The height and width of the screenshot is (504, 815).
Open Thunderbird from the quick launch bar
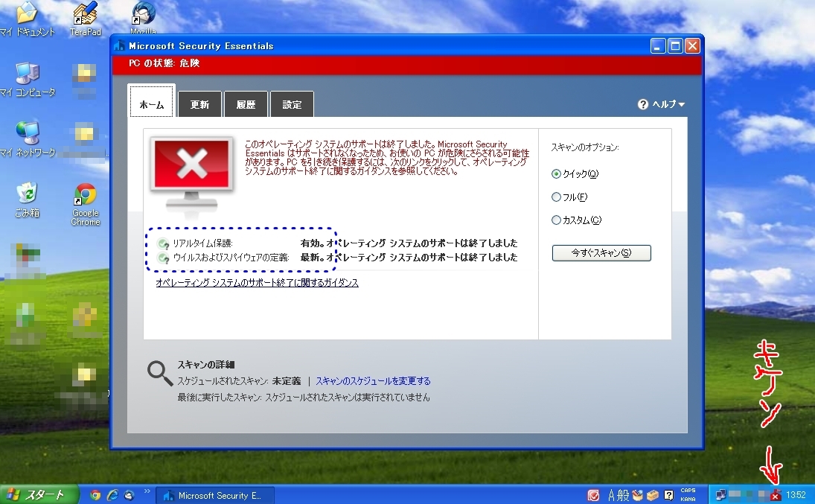coord(129,495)
